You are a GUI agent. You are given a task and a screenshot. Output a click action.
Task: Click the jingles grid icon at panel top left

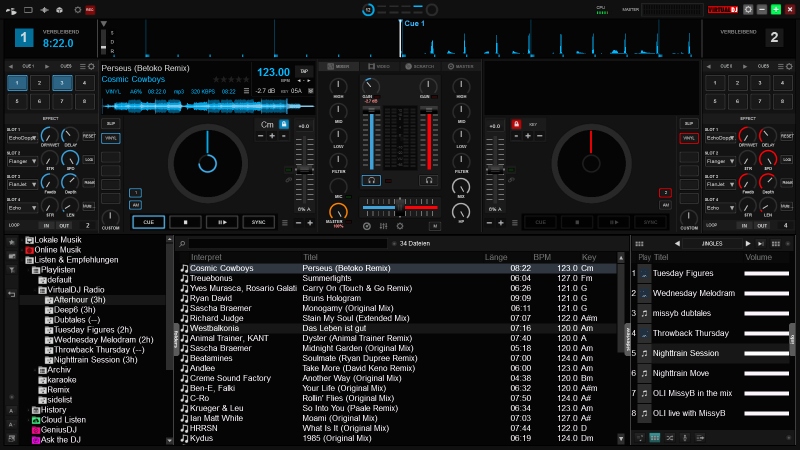639,244
